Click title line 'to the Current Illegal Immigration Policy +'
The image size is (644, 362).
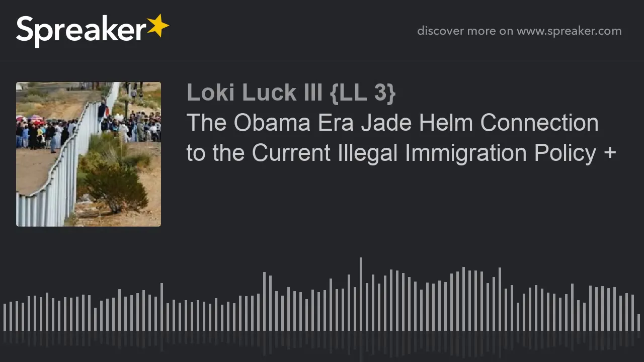401,153
